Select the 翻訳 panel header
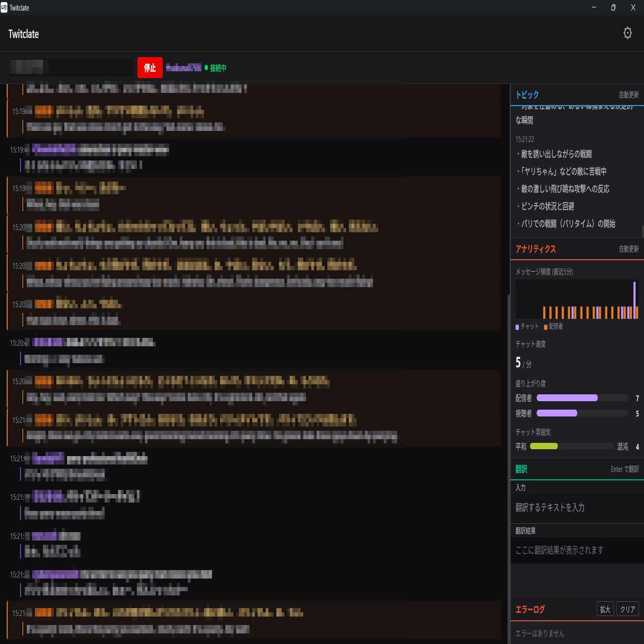Screen dimensions: 644x644 (x=522, y=469)
